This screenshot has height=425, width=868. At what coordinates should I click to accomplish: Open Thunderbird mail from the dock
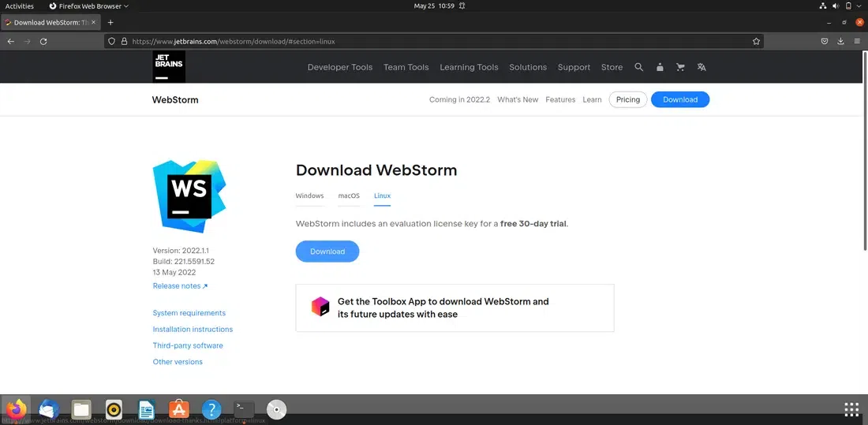click(49, 409)
